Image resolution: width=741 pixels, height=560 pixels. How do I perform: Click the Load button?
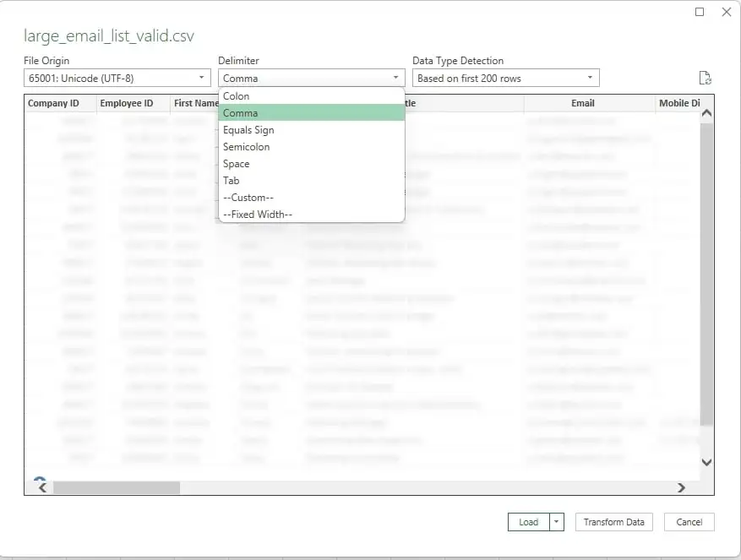(528, 522)
